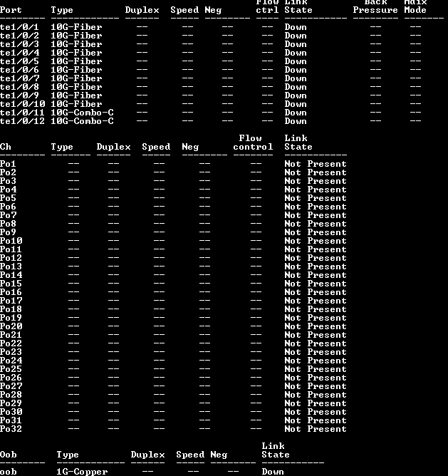This screenshot has width=448, height=476.
Task: Click the te1/0/1 port entry
Action: (19, 27)
